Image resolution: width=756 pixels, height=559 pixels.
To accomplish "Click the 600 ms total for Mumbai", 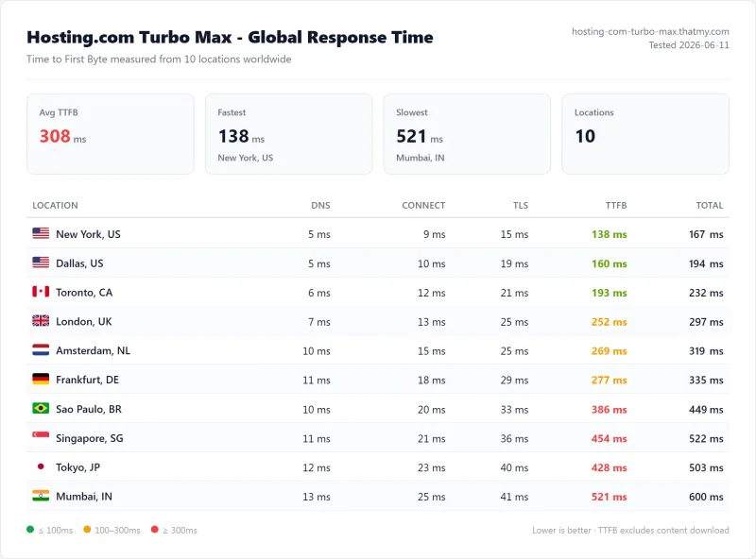I will click(706, 497).
